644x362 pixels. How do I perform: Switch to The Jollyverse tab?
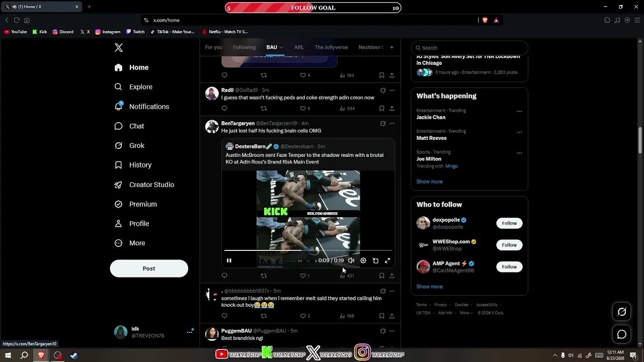(331, 47)
